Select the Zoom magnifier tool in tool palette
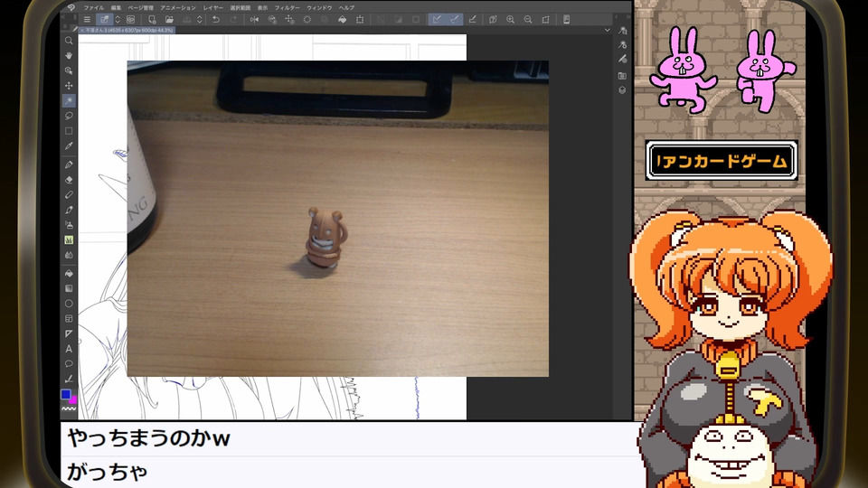 click(69, 41)
